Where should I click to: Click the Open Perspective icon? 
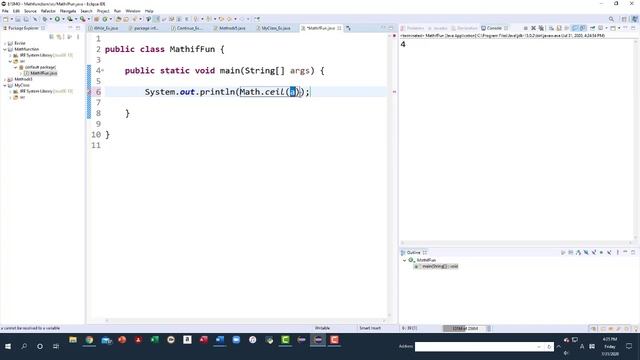624,19
